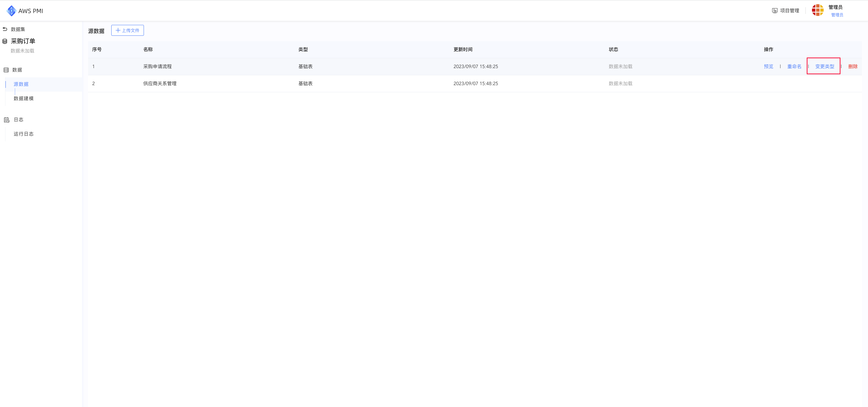Click 数据未加载 under 采购订单 title
868x407 pixels.
[x=22, y=51]
